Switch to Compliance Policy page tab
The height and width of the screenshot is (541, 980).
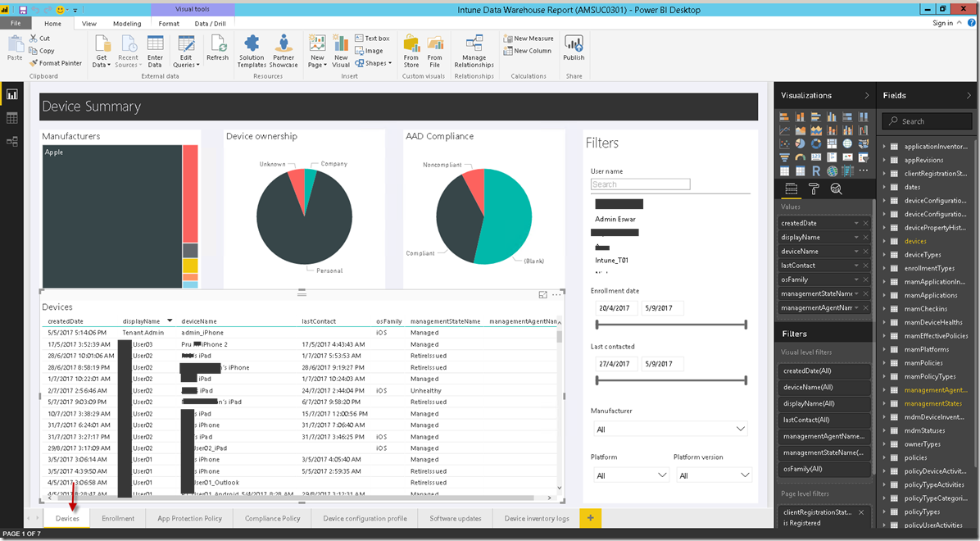click(273, 519)
